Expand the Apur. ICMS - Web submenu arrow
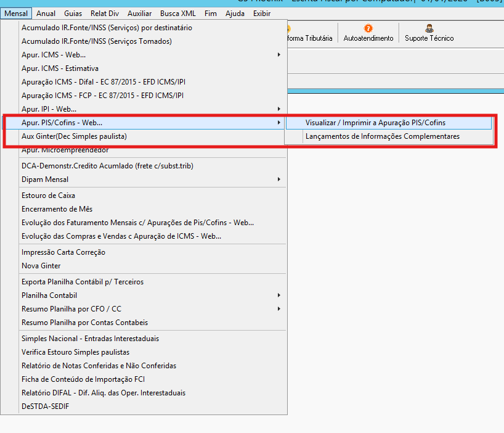Viewport: 504px width, 433px height. coord(279,55)
